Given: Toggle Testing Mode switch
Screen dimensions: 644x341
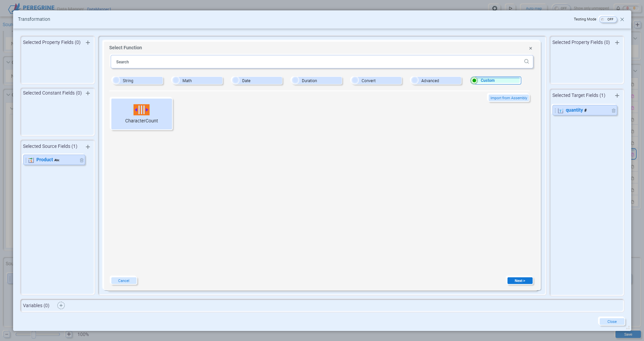Looking at the screenshot, I should point(608,19).
